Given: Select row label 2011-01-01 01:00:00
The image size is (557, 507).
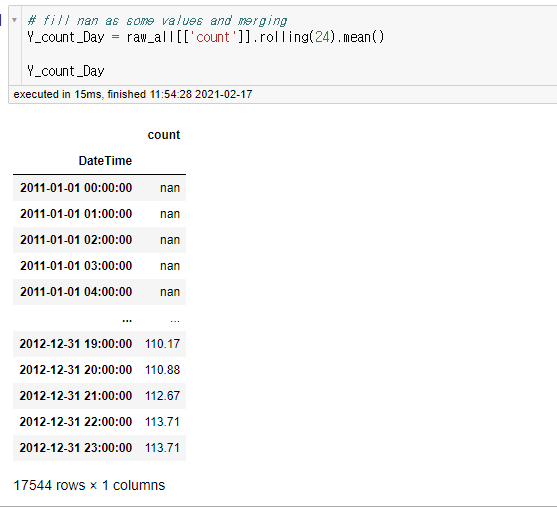Looking at the screenshot, I should click(76, 214).
